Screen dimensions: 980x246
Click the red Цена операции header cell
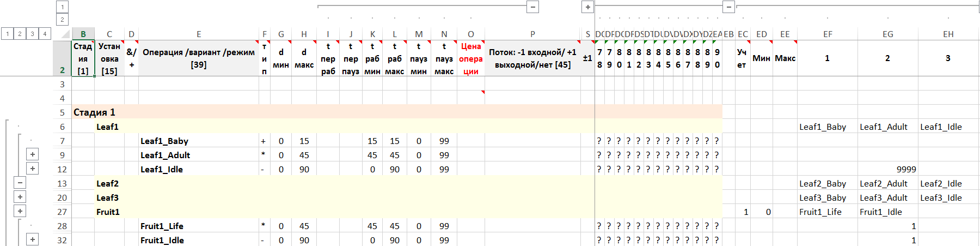470,58
